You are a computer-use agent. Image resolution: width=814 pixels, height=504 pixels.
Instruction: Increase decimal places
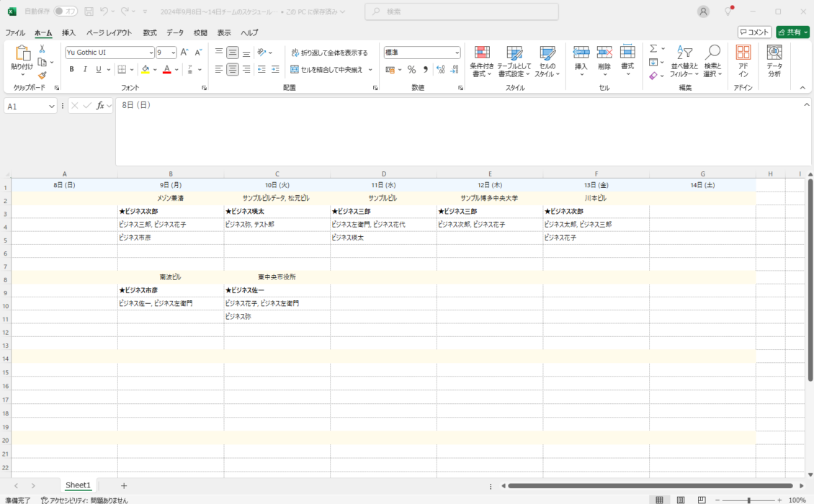441,70
